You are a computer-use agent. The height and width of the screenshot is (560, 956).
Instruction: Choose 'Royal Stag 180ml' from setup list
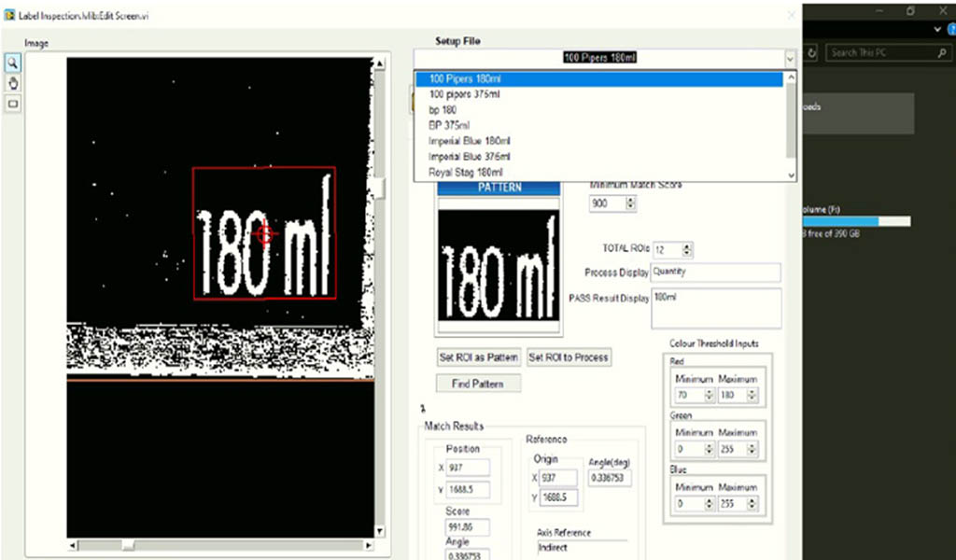point(465,173)
